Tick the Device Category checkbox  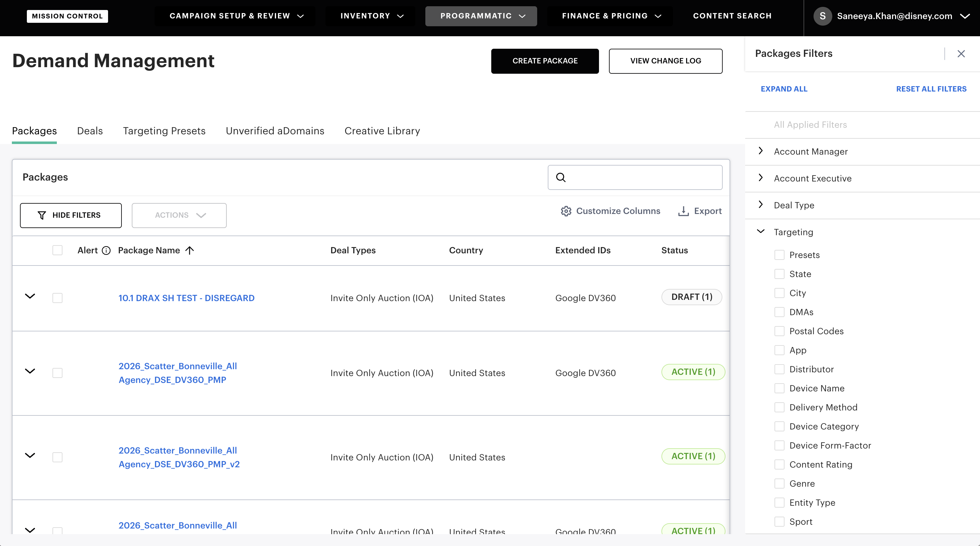[780, 426]
